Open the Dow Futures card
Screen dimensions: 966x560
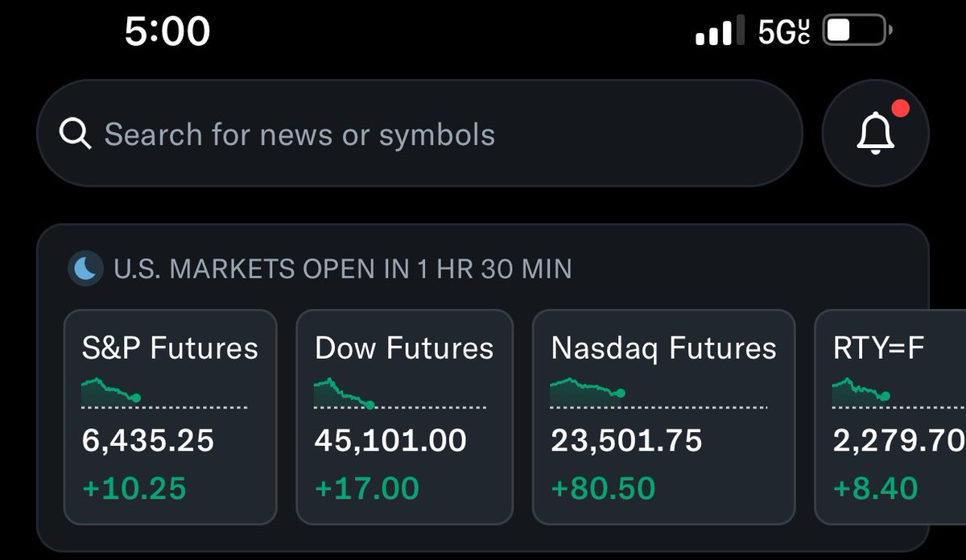(405, 417)
